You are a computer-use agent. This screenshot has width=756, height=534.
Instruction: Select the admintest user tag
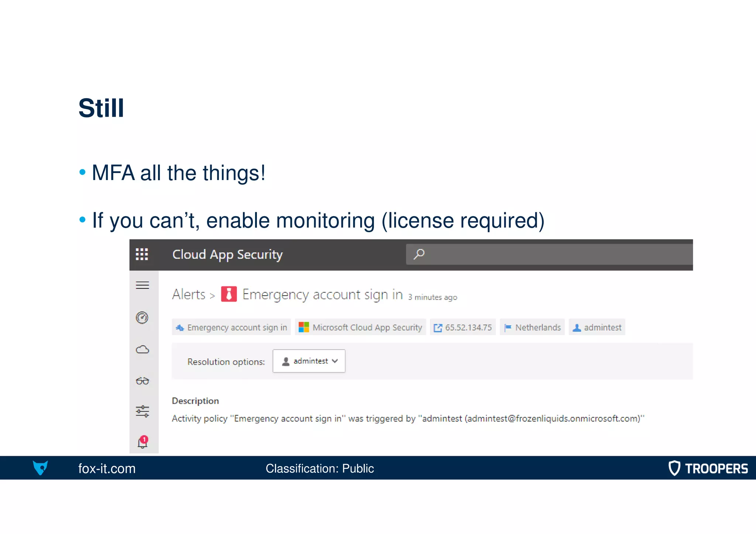pyautogui.click(x=597, y=327)
